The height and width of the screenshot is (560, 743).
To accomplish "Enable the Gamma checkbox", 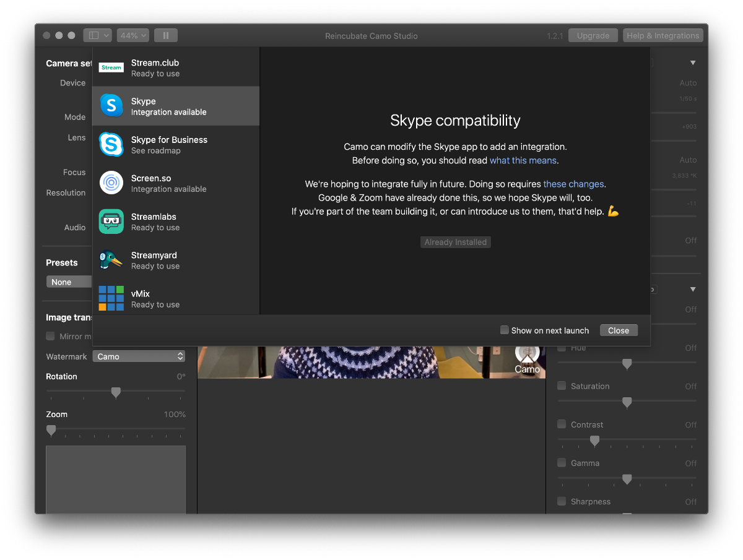I will pyautogui.click(x=562, y=462).
